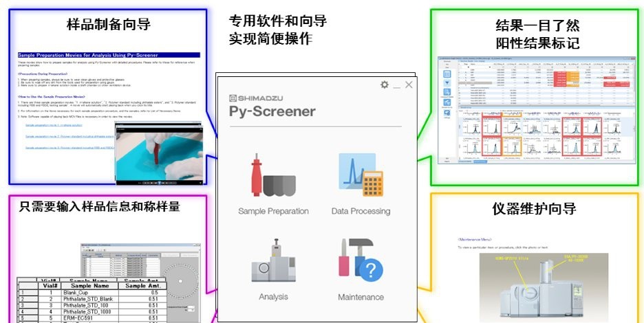Launch the Data Processing module
Image resolution: width=644 pixels, height=323 pixels.
(x=361, y=184)
